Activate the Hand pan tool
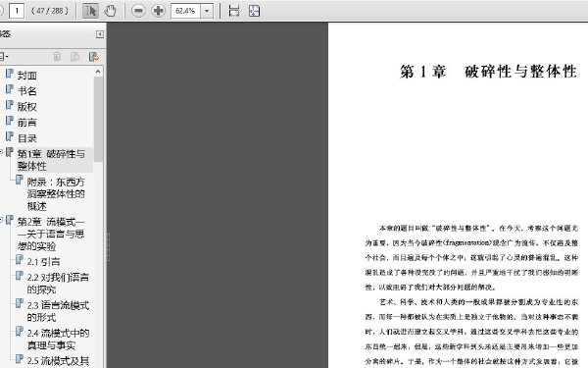 [110, 11]
